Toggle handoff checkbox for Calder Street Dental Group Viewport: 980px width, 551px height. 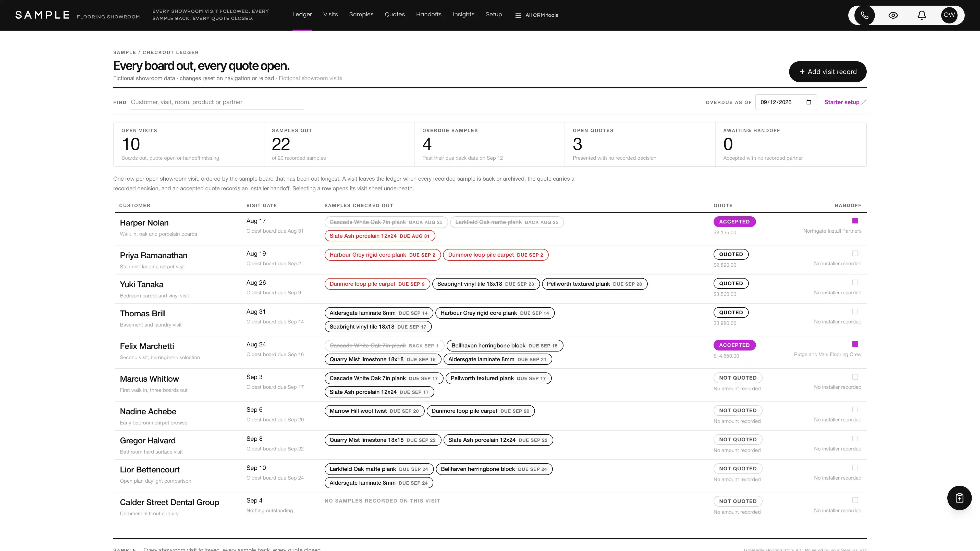[x=855, y=500]
